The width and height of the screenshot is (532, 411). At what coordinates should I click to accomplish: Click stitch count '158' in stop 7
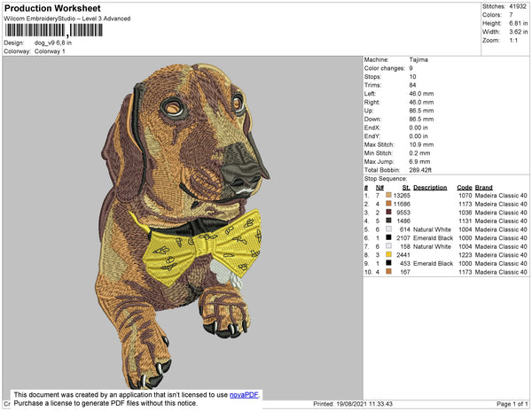point(405,246)
